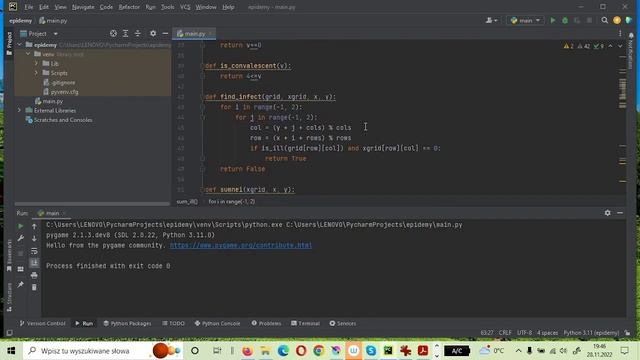
Task: Jump to next highlighted error arrow
Action: 620,46
